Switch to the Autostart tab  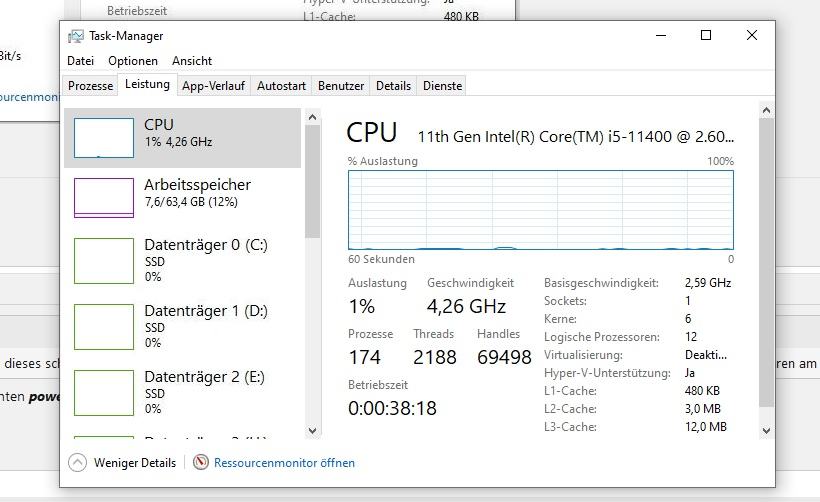pos(281,86)
